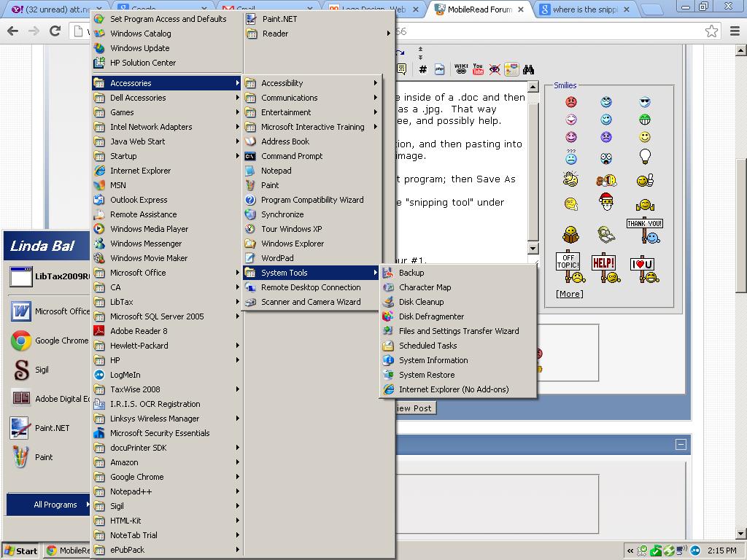Click the Synchronize icon

pos(250,214)
